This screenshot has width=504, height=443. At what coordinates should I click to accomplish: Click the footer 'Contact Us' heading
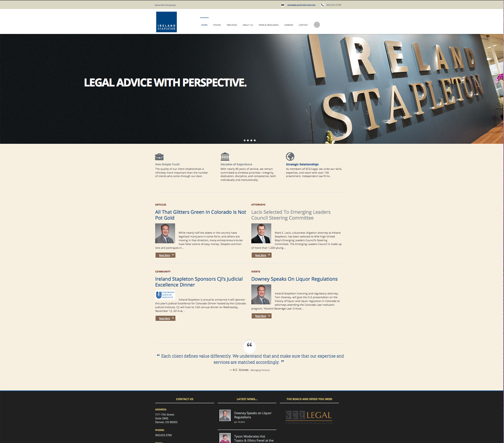pyautogui.click(x=184, y=399)
